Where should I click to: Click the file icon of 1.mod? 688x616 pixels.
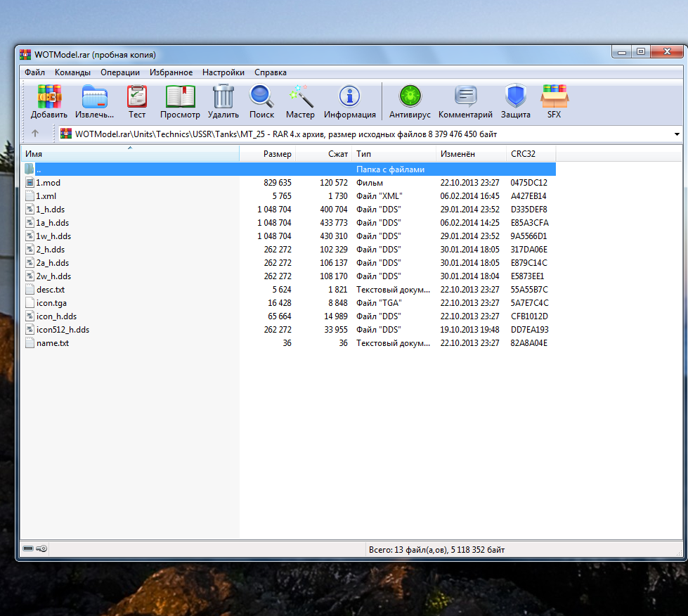(x=30, y=183)
